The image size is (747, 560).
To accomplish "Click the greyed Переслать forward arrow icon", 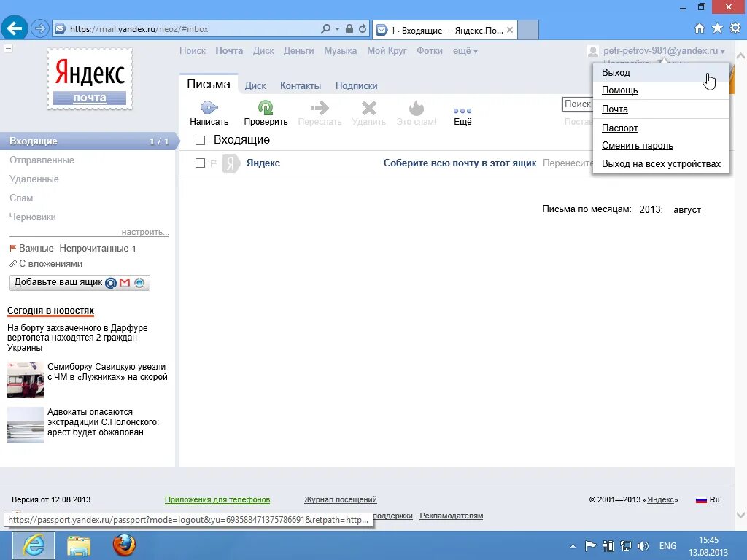I will (320, 108).
